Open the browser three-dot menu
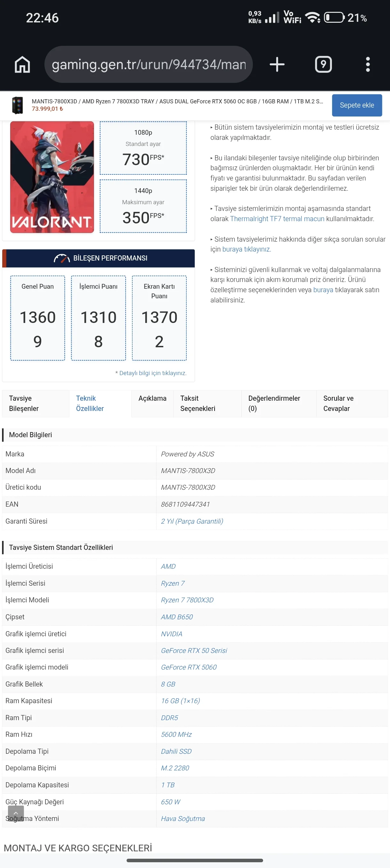390x868 pixels. (x=367, y=64)
